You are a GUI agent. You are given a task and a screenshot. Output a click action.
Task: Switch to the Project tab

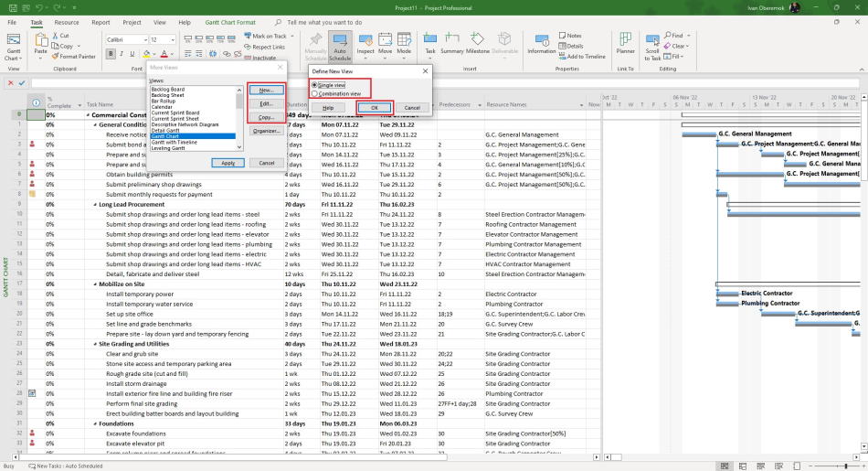pyautogui.click(x=132, y=23)
